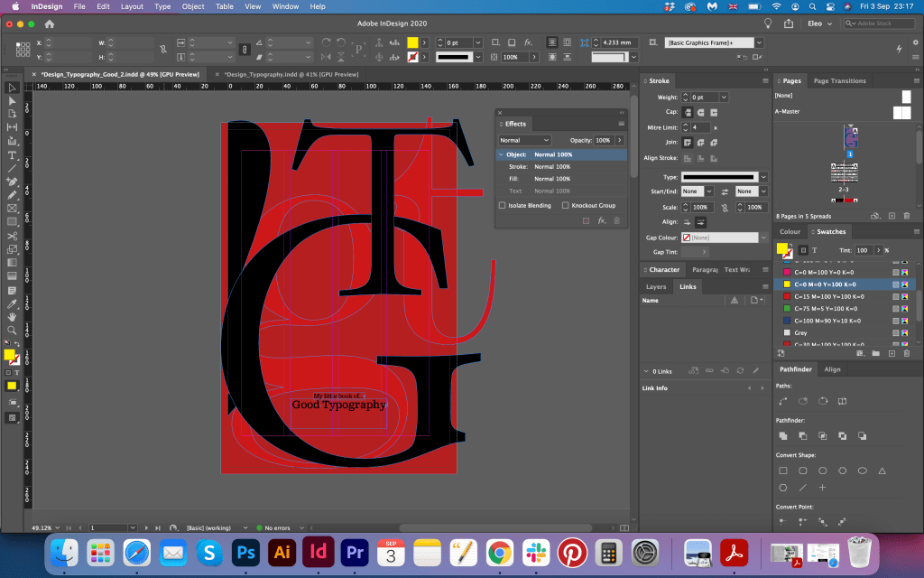Tick the Knockout Group checkbox

pyautogui.click(x=566, y=206)
